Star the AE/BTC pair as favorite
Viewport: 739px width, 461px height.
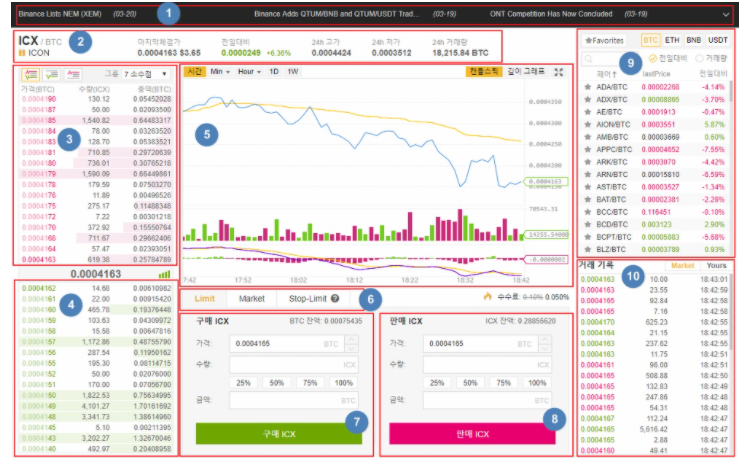[588, 112]
